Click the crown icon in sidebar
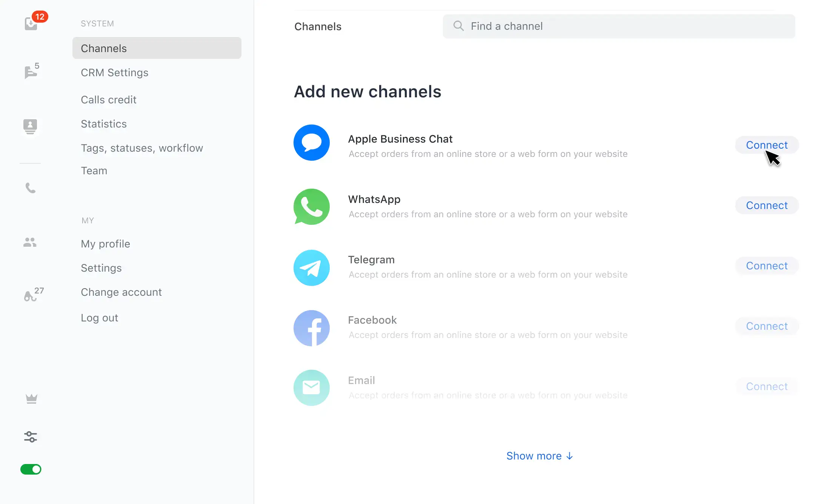The width and height of the screenshot is (827, 504). [x=31, y=399]
